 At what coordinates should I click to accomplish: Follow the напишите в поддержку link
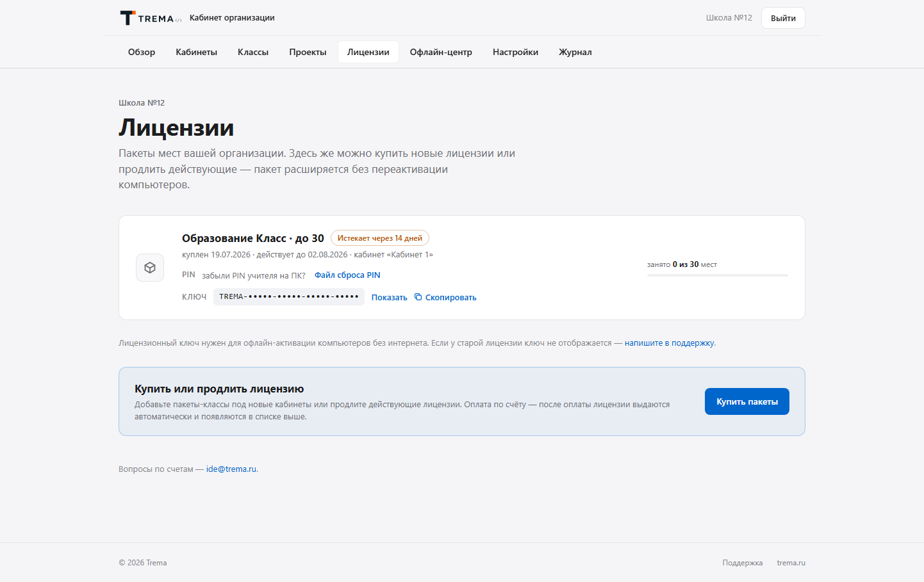(670, 343)
